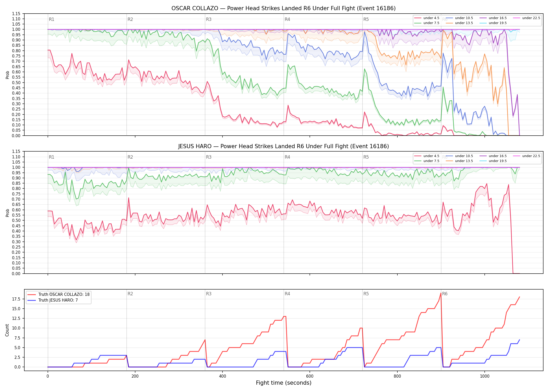The image size is (549, 392).
Task: Click R4 round marker in Oscar Collazo chart
Action: click(x=287, y=19)
